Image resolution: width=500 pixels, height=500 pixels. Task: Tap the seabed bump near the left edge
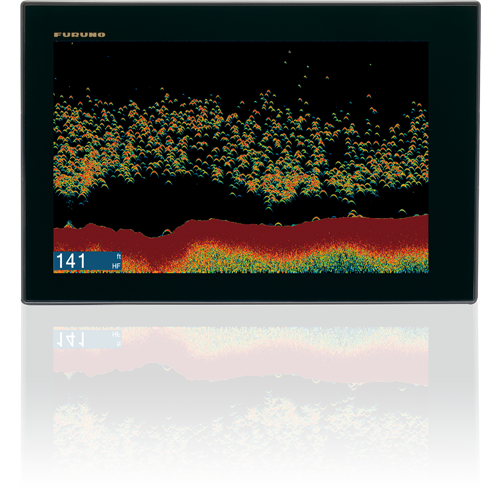coord(69,224)
